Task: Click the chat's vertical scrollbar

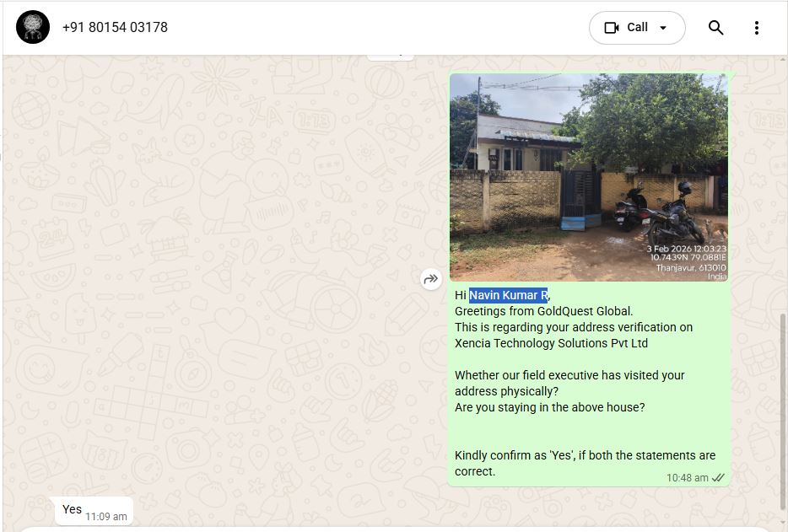Action: click(x=782, y=405)
